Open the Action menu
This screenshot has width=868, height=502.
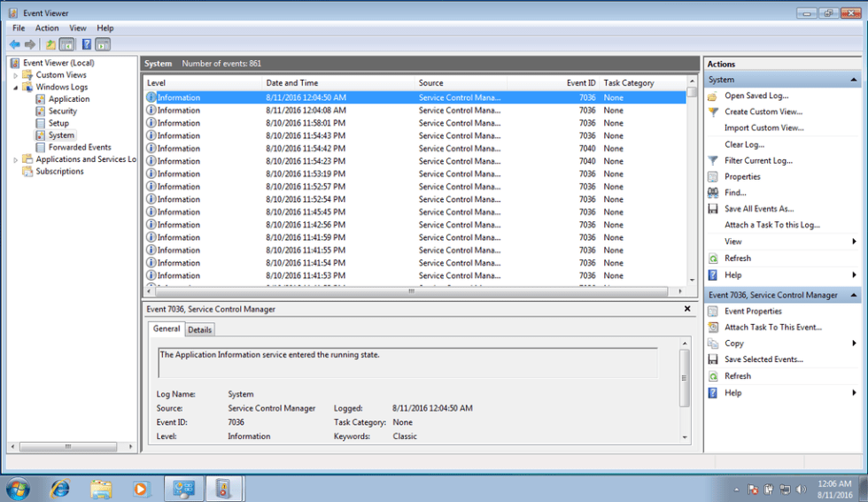click(47, 28)
